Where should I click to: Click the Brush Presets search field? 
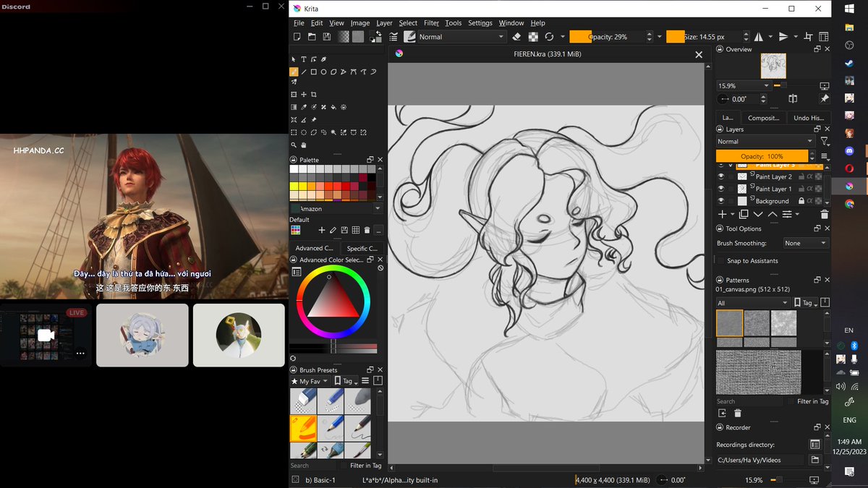tap(312, 466)
